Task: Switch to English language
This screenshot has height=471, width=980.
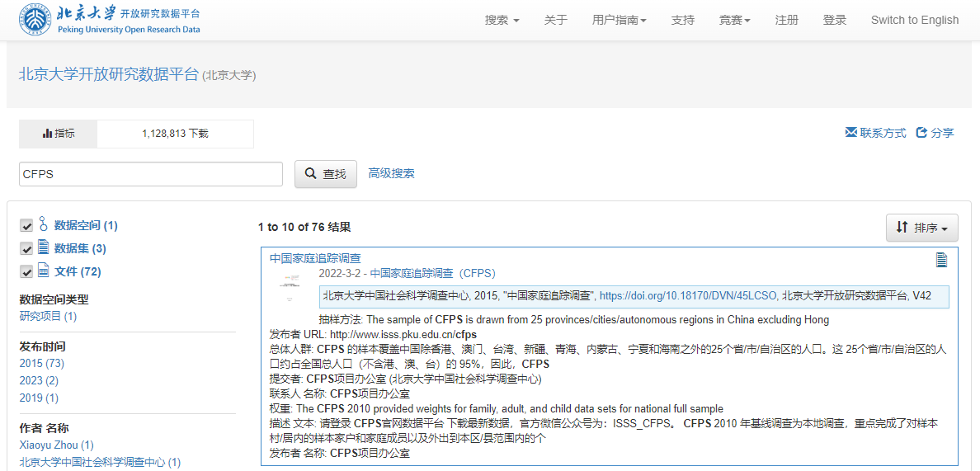Action: click(914, 20)
